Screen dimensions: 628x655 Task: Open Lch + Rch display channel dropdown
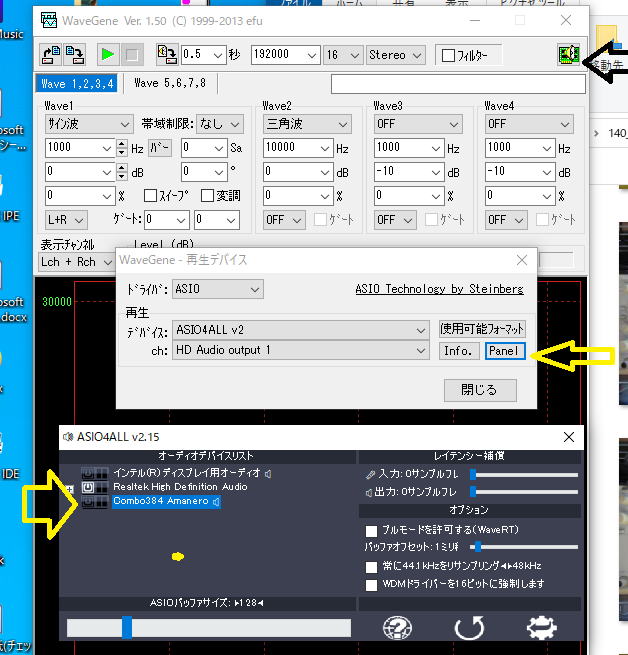tap(77, 262)
